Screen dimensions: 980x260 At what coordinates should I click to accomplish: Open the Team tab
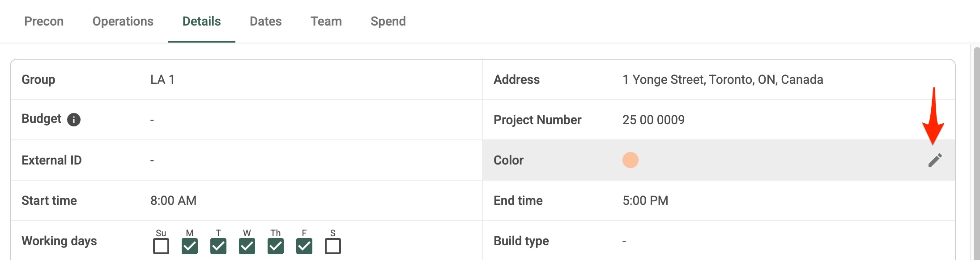[x=326, y=22]
